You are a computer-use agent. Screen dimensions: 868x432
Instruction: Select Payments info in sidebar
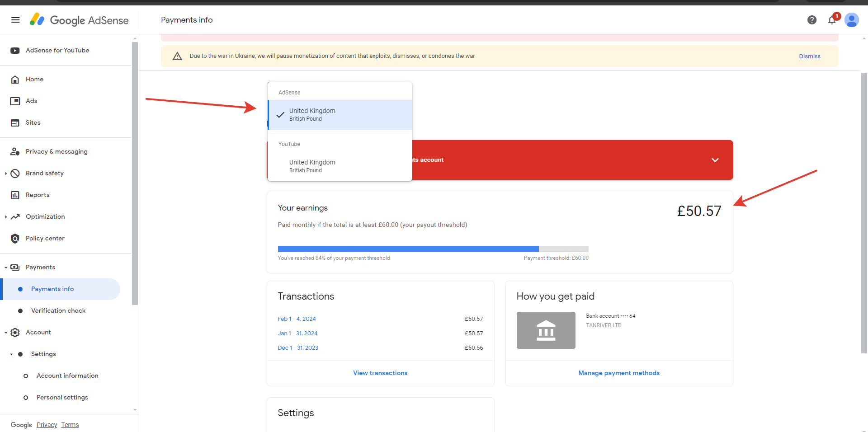coord(61,289)
